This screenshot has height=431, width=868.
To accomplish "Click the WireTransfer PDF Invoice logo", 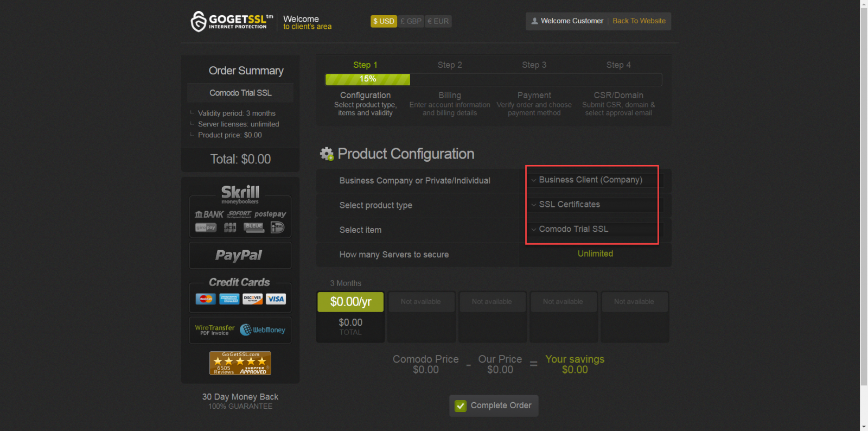I will [x=215, y=330].
